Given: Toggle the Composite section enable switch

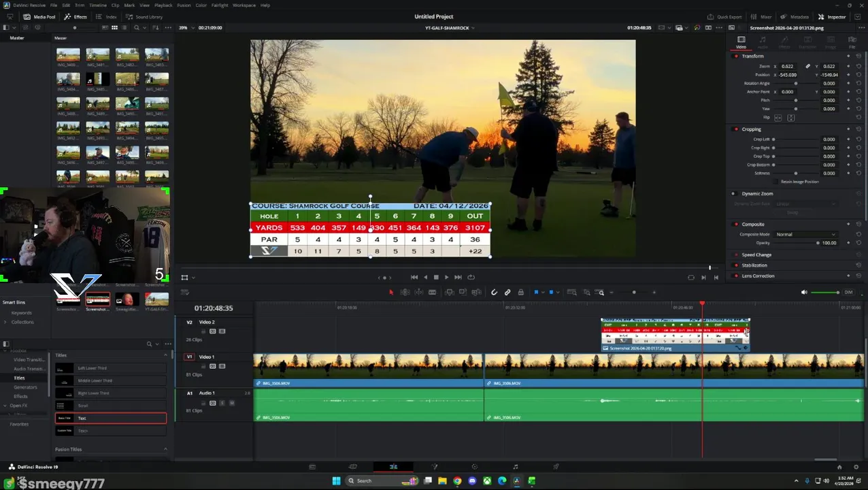Looking at the screenshot, I should tap(735, 224).
